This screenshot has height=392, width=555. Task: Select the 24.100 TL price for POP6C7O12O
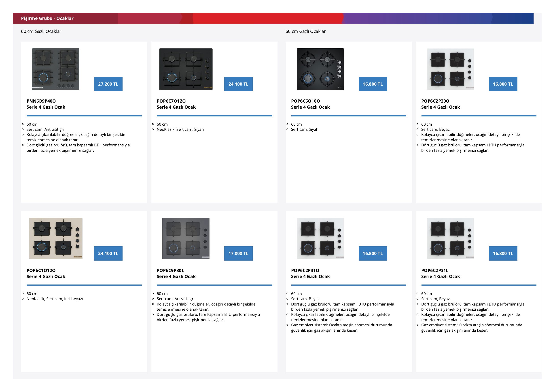pos(238,84)
